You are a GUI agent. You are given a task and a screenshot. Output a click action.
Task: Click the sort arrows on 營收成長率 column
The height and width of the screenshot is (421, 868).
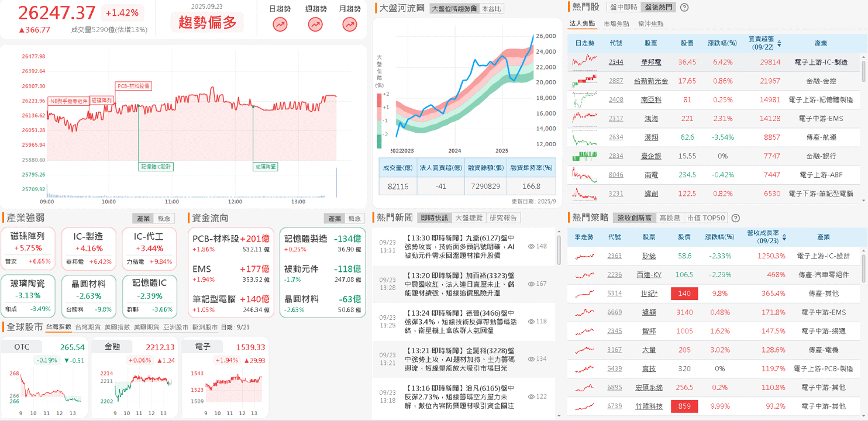tap(784, 237)
